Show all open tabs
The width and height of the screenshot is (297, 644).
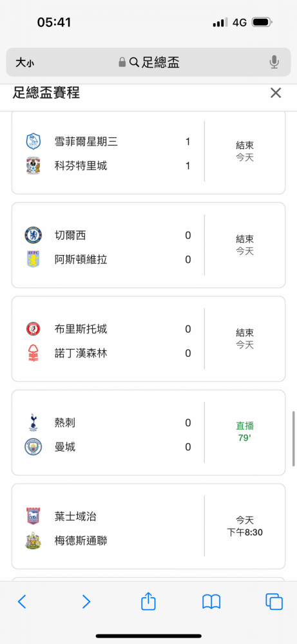click(274, 601)
